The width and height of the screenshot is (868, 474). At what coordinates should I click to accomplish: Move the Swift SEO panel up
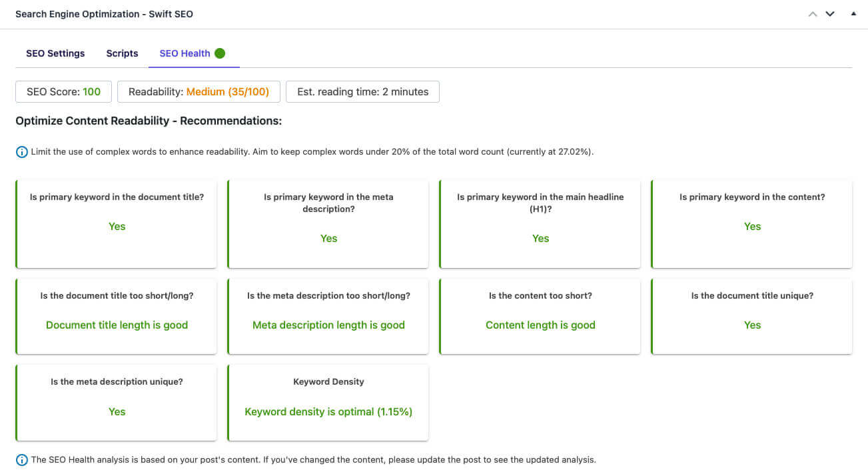[x=812, y=14]
